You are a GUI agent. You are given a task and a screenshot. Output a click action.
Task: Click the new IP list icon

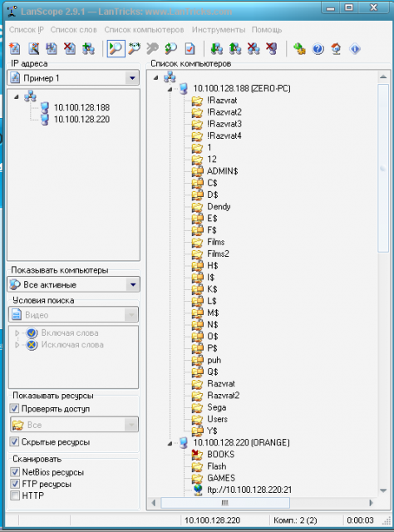point(15,49)
